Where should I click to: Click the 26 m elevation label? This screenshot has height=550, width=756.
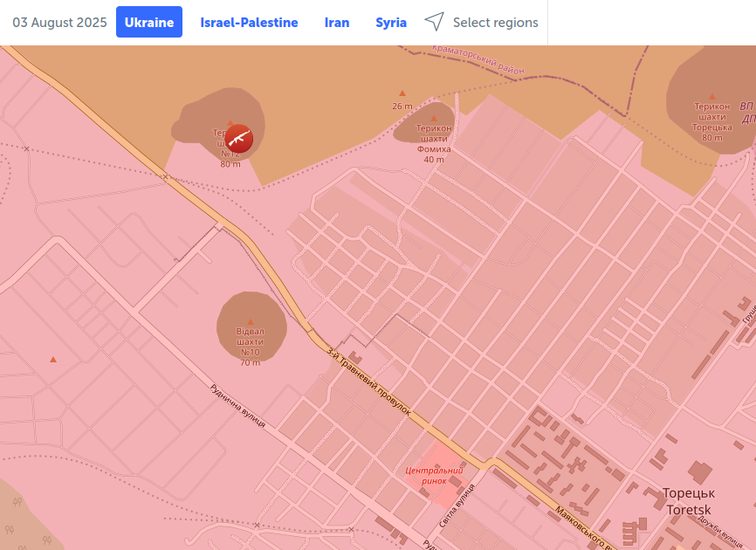tap(402, 106)
